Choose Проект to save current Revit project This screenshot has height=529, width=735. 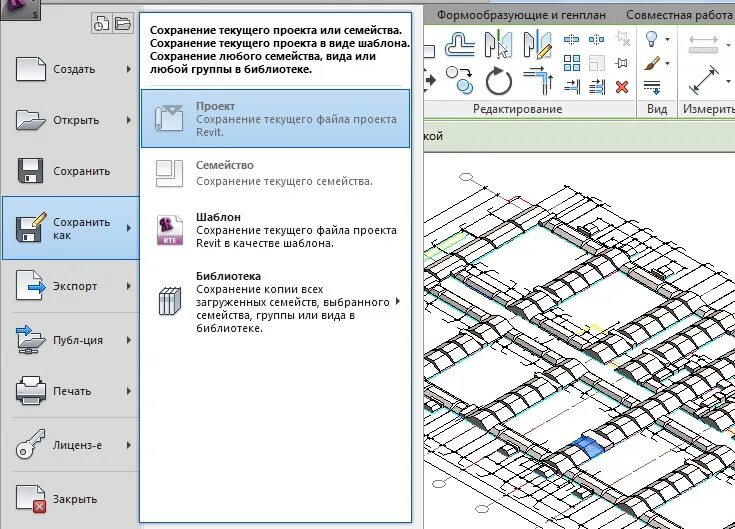click(275, 119)
